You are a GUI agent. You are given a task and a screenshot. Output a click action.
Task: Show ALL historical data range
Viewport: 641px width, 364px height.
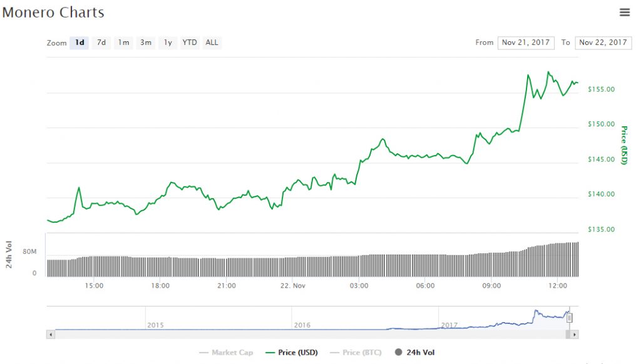tap(212, 43)
